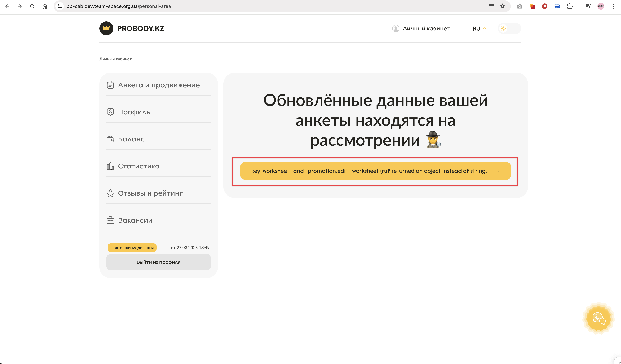Open the WhatsApp chat support bubble
The image size is (621, 364).
[x=599, y=318]
